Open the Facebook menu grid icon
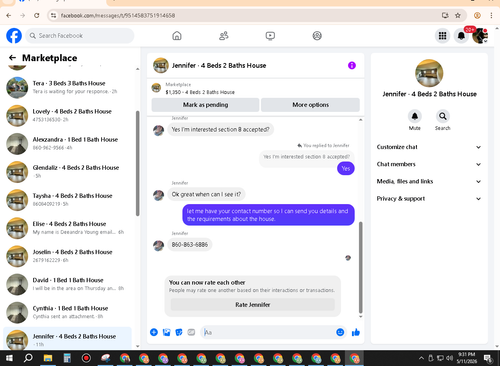Image resolution: width=500 pixels, height=366 pixels. [442, 36]
